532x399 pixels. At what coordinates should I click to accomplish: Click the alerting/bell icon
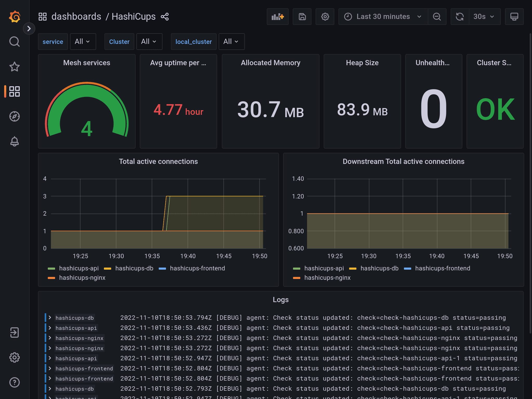(15, 141)
